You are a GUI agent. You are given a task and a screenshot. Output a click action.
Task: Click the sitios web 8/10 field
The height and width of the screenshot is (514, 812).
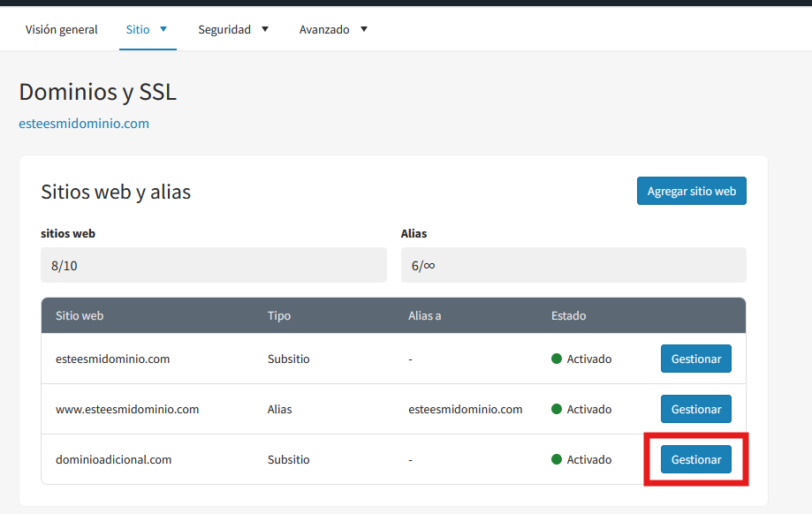pyautogui.click(x=214, y=265)
